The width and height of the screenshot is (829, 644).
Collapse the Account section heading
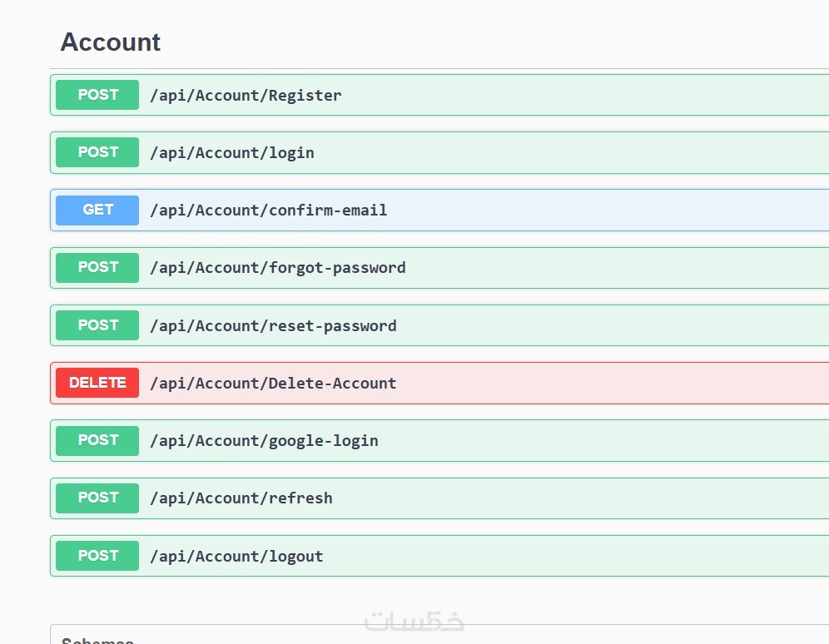(111, 42)
